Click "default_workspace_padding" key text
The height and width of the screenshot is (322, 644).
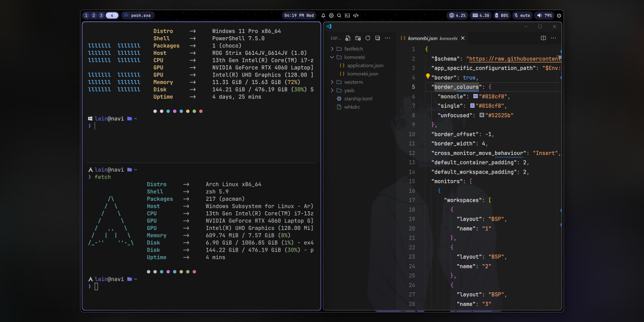473,172
